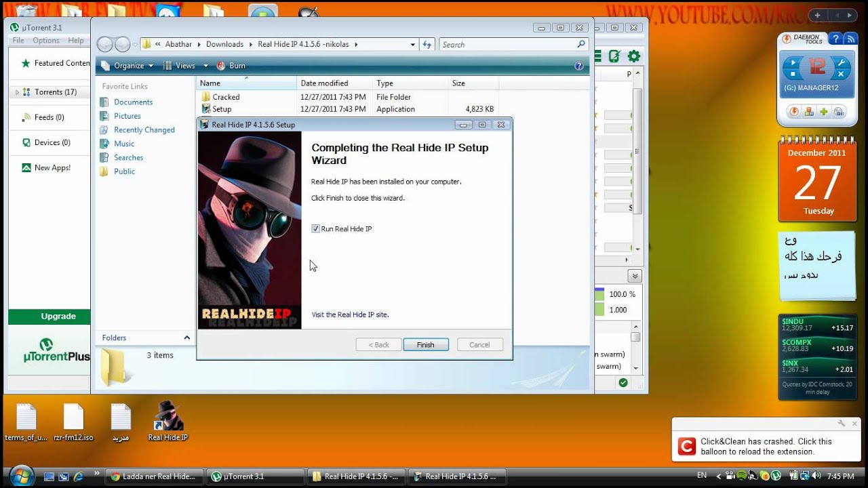Switch to the Ladda ner Real Hide taskbar button
This screenshot has height=488, width=868.
coord(155,476)
